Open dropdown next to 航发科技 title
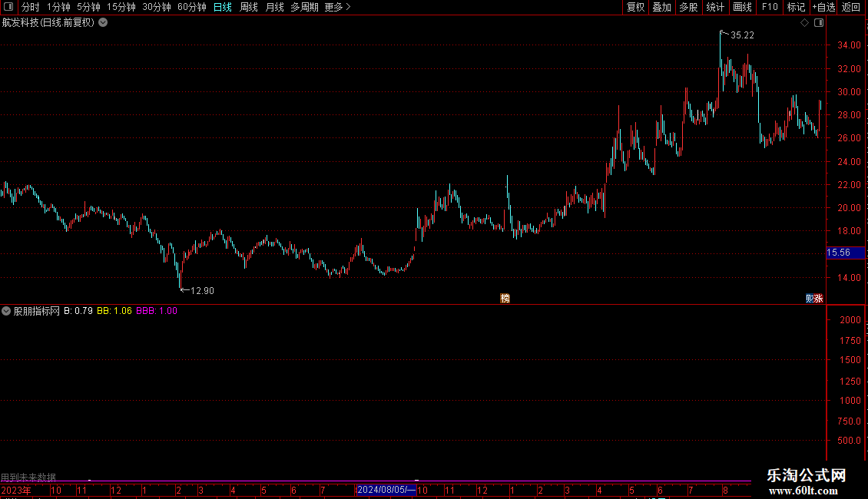This screenshot has height=499, width=868. click(x=103, y=23)
